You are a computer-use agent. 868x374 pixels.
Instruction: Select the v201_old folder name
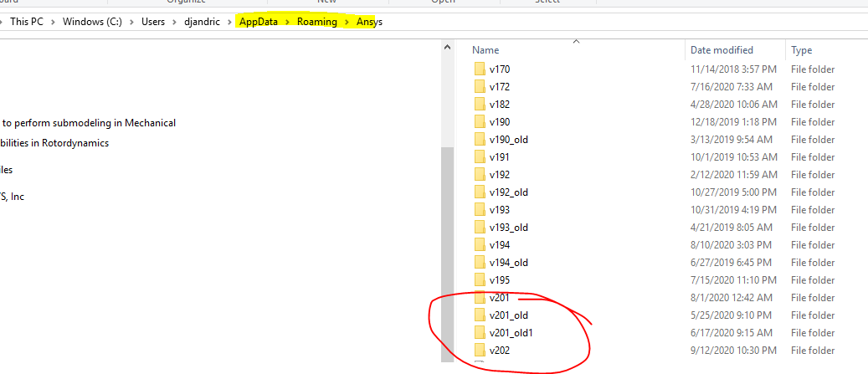[509, 315]
